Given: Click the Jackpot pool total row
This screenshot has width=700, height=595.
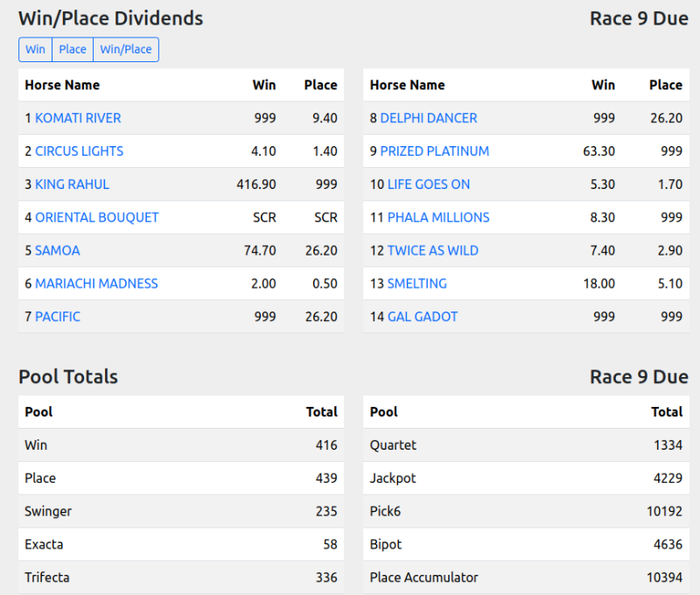Looking at the screenshot, I should [x=525, y=479].
